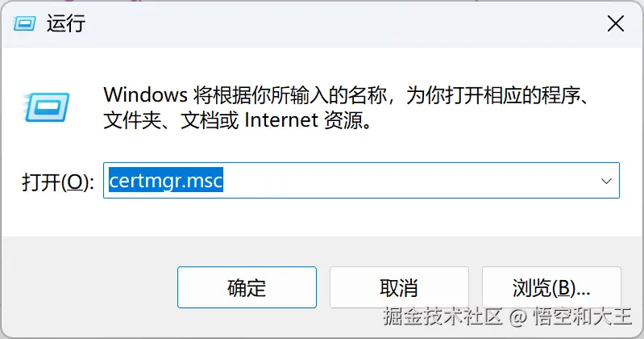Close the 运行 dialog with X
Viewport: 644px width, 339px height.
pos(616,24)
